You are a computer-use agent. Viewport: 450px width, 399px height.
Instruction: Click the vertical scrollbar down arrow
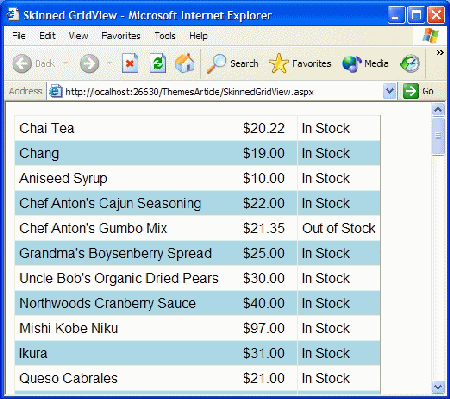pyautogui.click(x=438, y=387)
